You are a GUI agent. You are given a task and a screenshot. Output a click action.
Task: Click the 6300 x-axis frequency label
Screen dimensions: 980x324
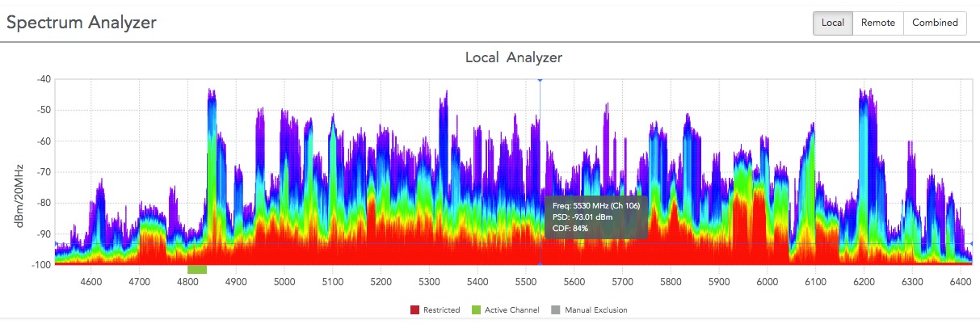click(x=912, y=281)
